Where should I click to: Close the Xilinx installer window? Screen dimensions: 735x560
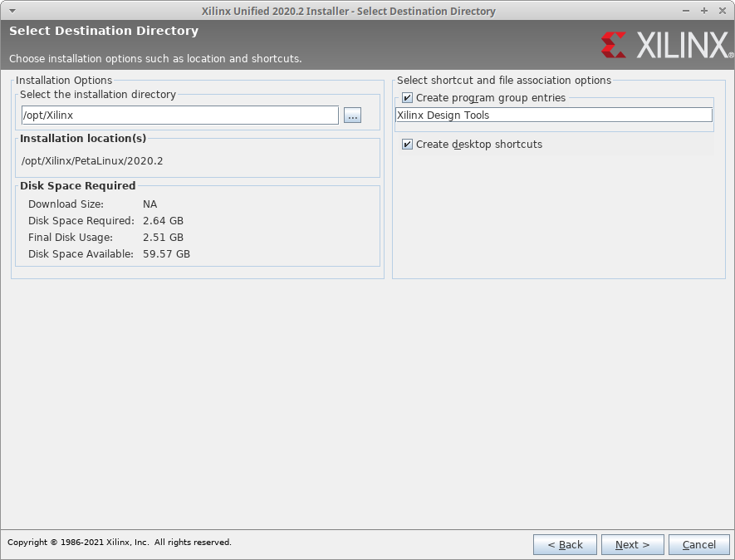[720, 11]
